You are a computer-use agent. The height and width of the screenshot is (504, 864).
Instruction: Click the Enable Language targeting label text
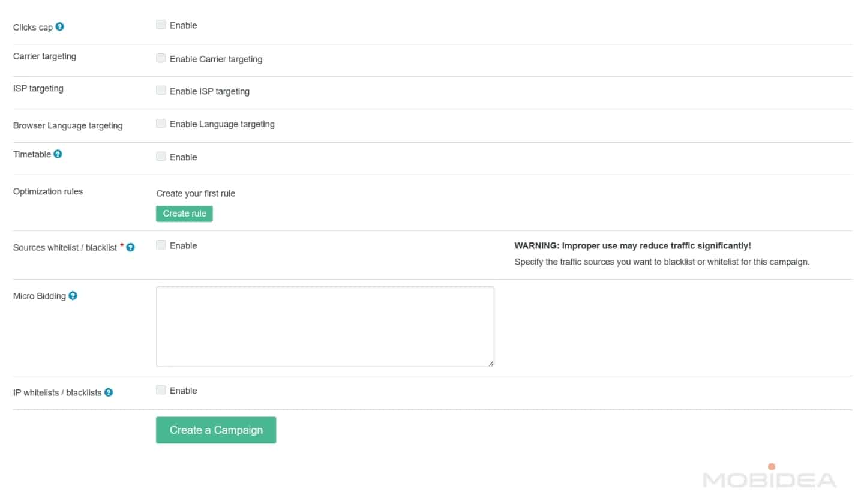click(x=222, y=124)
